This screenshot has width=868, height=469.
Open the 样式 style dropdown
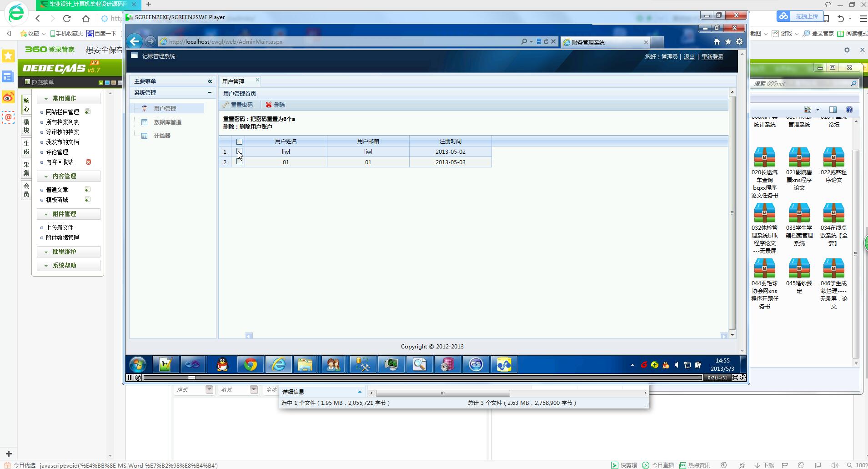pyautogui.click(x=209, y=389)
